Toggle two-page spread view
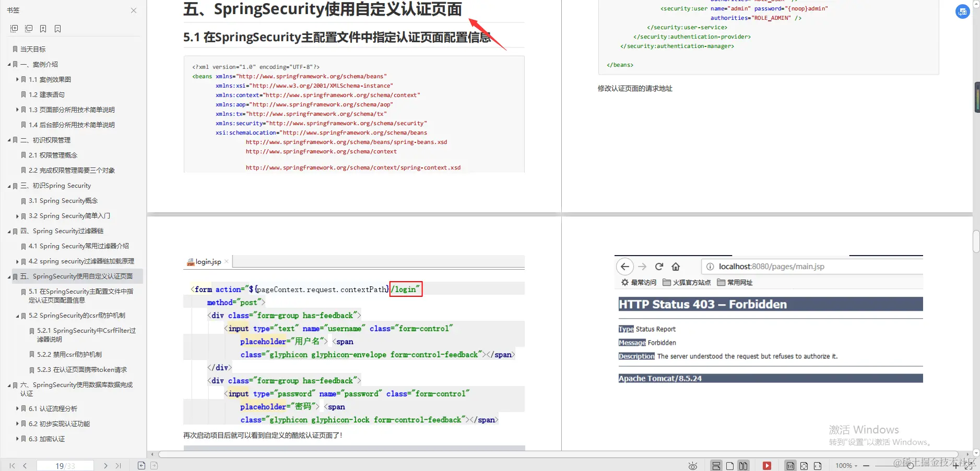Screen dimensions: 980x471 pyautogui.click(x=743, y=465)
